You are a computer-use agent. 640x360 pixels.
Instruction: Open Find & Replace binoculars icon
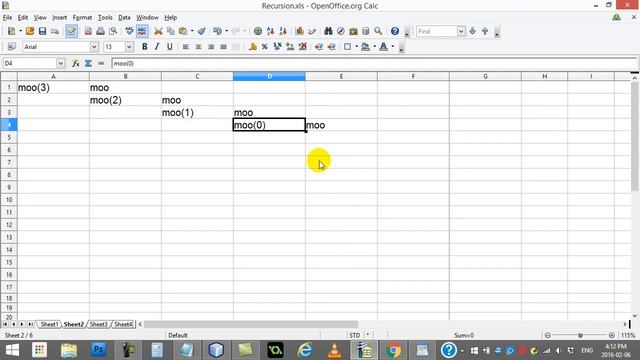point(328,31)
